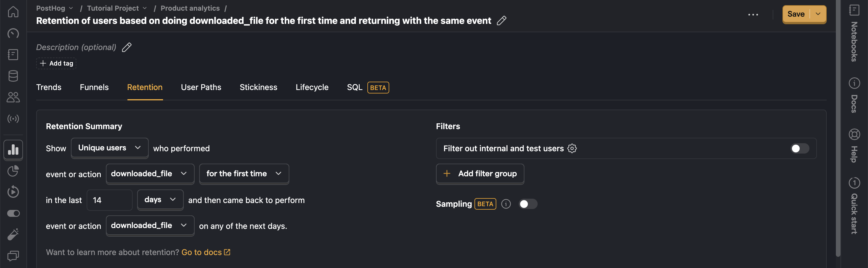The image size is (868, 268).
Task: Switch to the Lifecycle tab
Action: pyautogui.click(x=312, y=87)
